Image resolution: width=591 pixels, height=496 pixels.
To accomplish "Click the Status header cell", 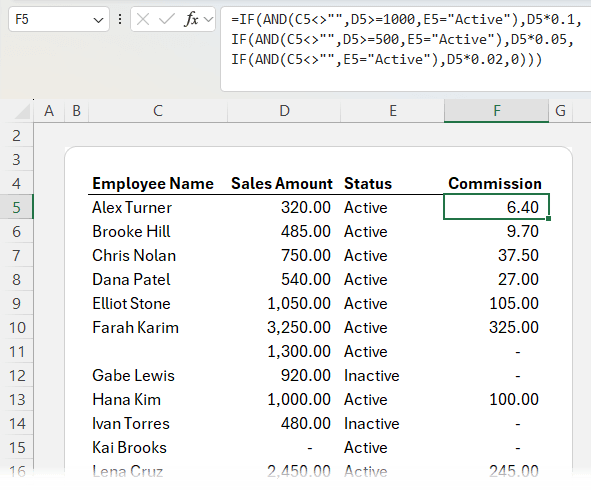I will click(392, 184).
